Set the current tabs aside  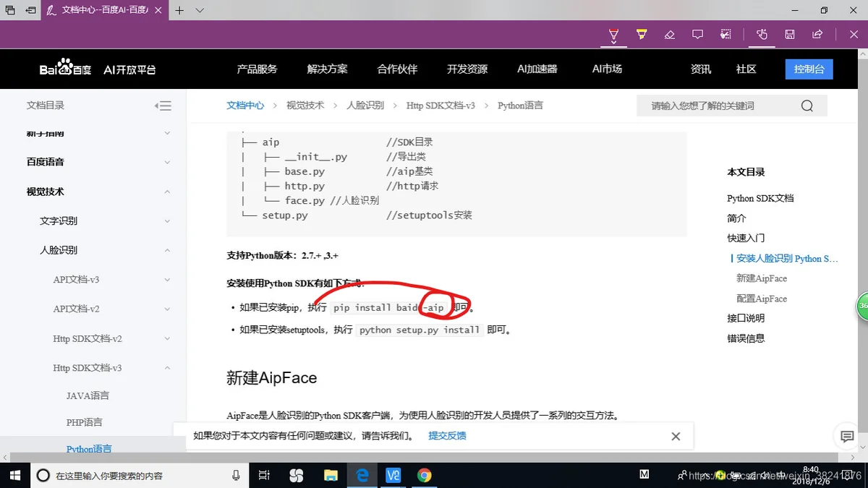(x=30, y=10)
